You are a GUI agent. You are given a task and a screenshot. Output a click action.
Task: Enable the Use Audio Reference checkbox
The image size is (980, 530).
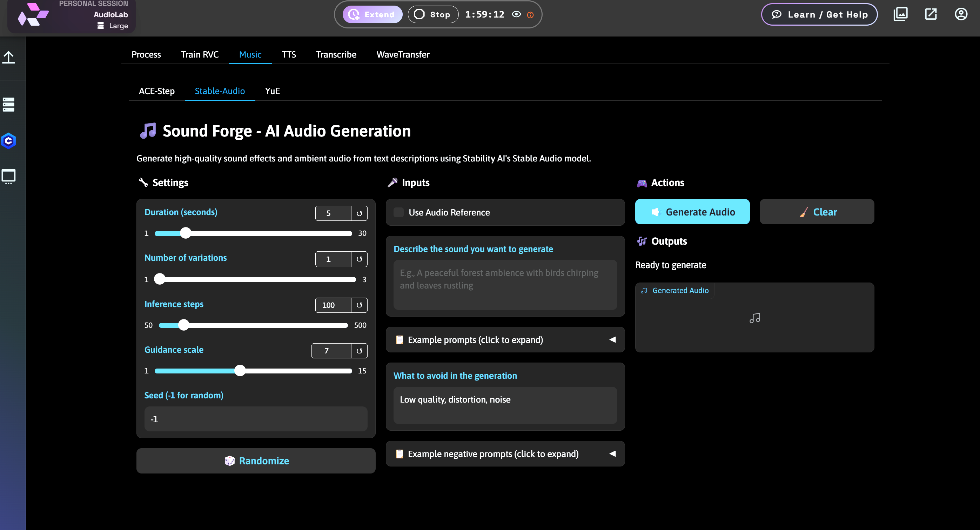(399, 212)
